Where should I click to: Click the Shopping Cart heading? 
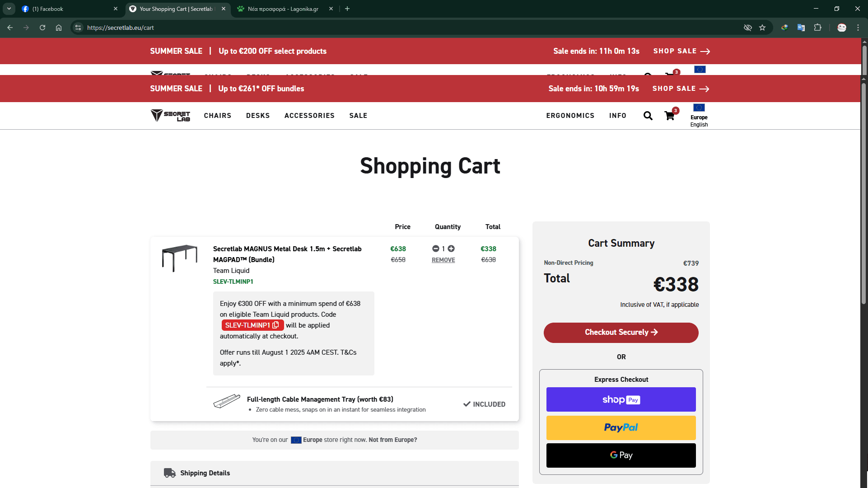[x=430, y=166]
